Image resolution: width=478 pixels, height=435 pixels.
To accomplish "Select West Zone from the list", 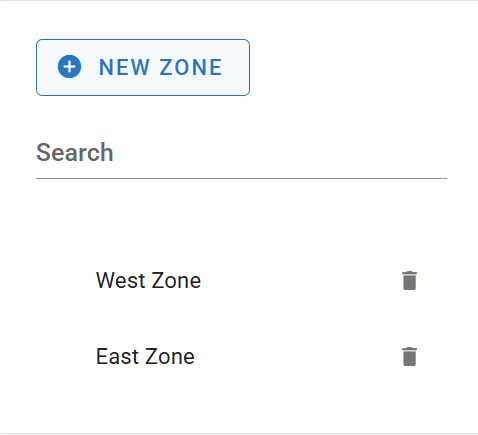I will [241, 281].
